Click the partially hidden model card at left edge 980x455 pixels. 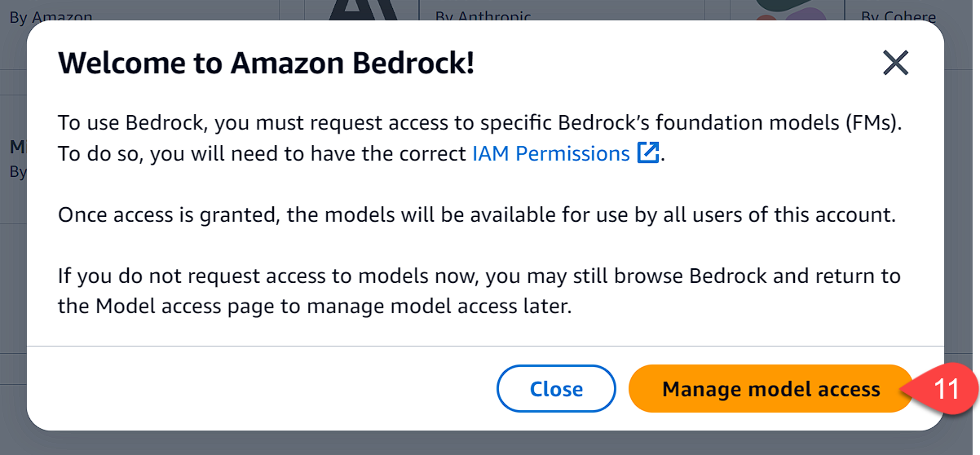tap(14, 159)
